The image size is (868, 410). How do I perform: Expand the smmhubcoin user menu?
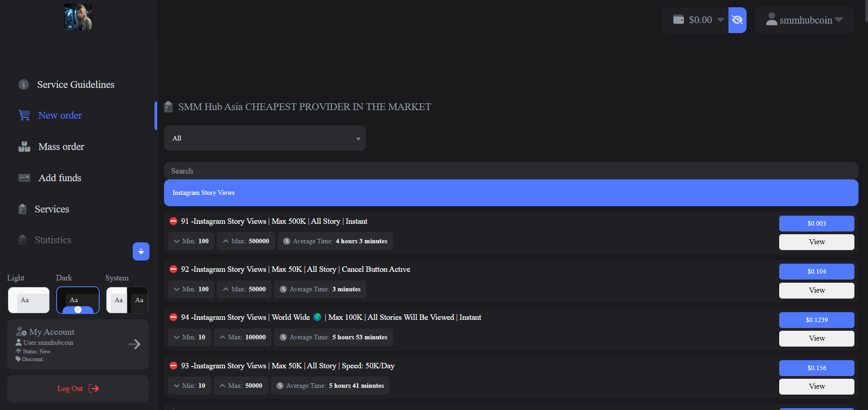point(804,20)
